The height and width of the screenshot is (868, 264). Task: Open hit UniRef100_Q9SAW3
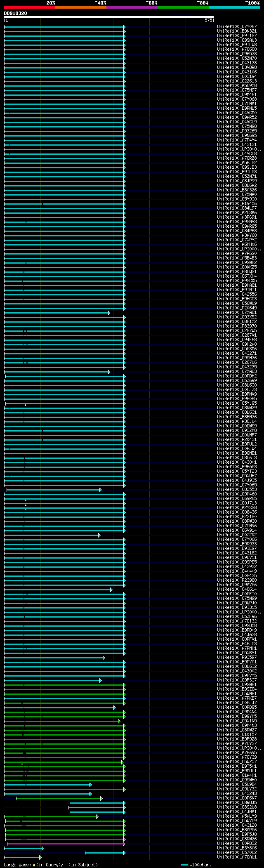pyautogui.click(x=237, y=40)
